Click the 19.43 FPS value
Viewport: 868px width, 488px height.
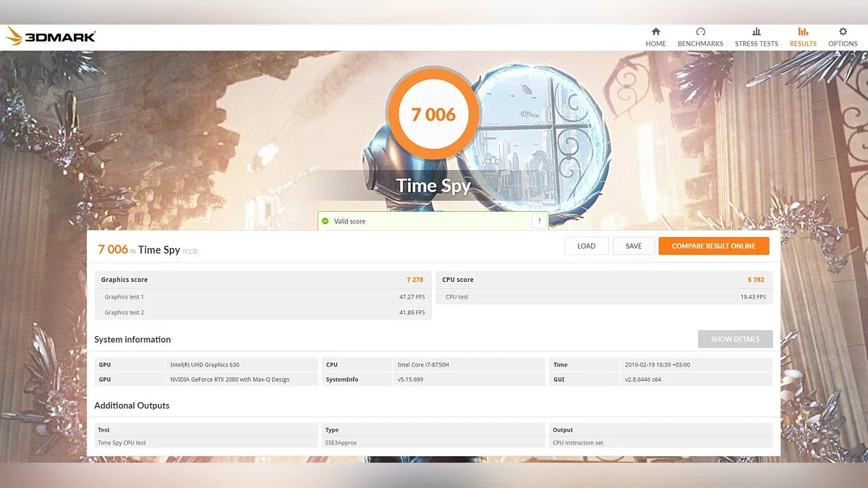coord(753,297)
